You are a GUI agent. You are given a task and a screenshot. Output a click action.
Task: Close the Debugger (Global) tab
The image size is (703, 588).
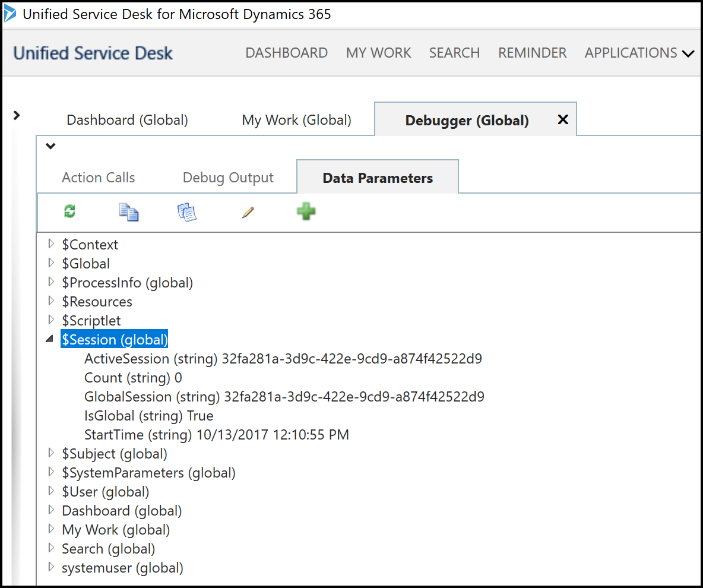[563, 120]
